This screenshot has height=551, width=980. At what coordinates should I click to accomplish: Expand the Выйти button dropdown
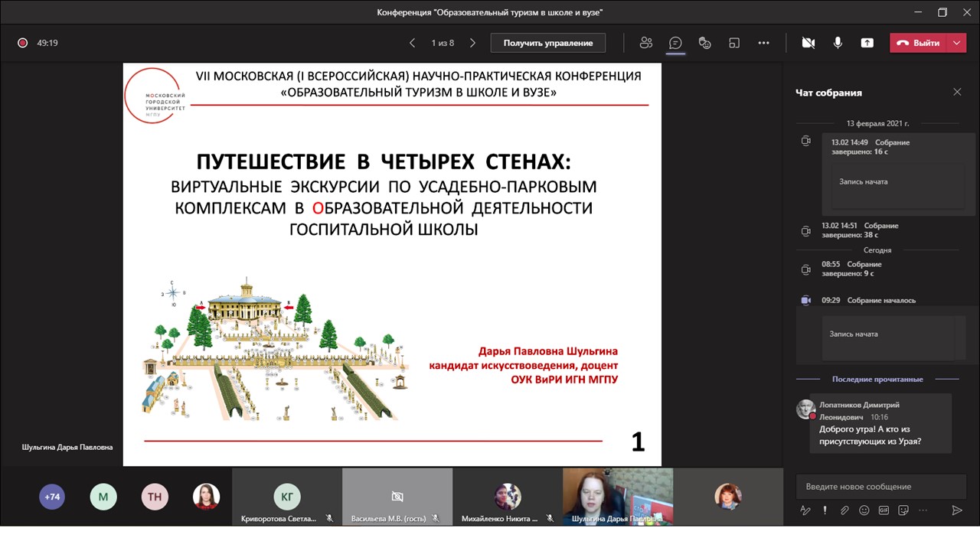click(955, 43)
